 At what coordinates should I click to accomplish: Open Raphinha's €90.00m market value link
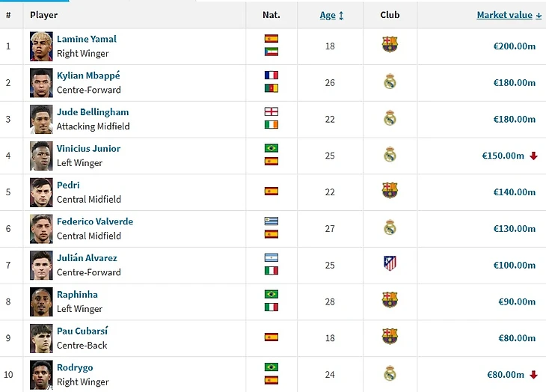tap(516, 301)
